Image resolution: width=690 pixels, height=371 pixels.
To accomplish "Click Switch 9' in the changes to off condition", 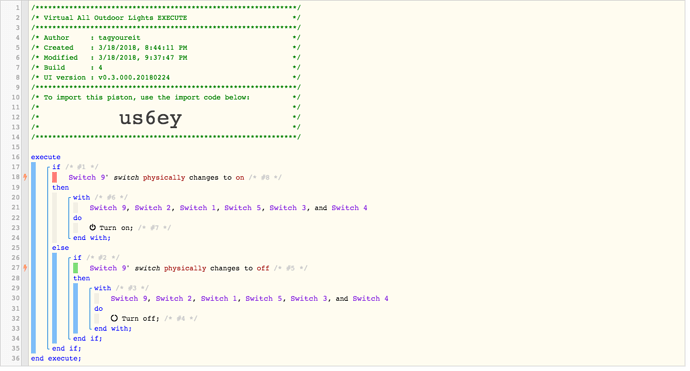I will (109, 268).
